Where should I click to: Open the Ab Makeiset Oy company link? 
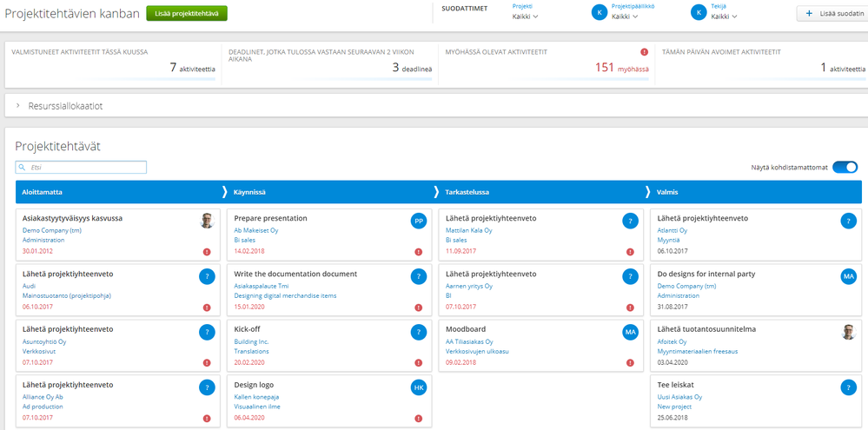click(255, 230)
